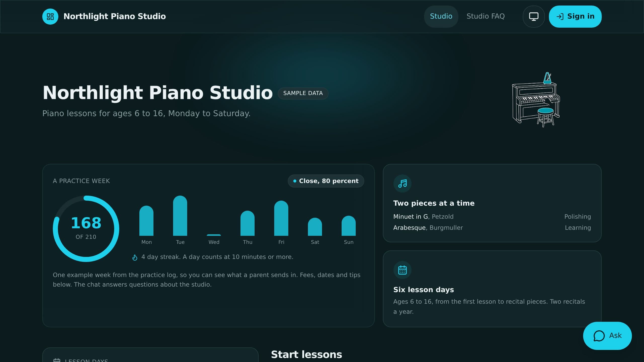Click the Sign in button
644x362 pixels.
[575, 17]
